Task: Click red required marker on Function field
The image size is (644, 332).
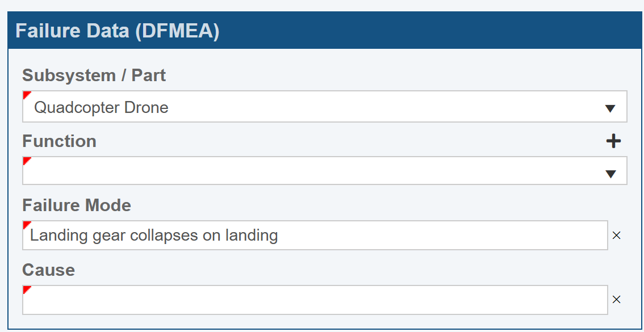Action: [26, 161]
